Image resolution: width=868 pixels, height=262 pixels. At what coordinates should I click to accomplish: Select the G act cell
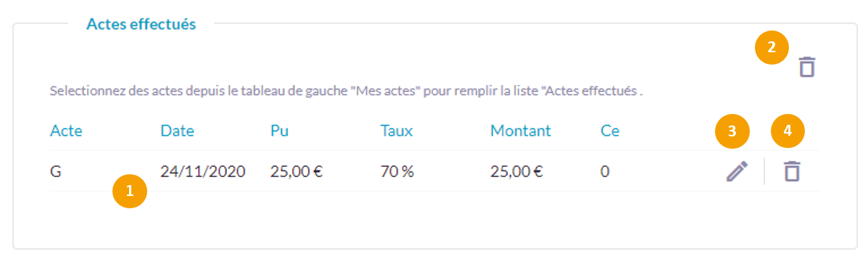click(x=55, y=171)
